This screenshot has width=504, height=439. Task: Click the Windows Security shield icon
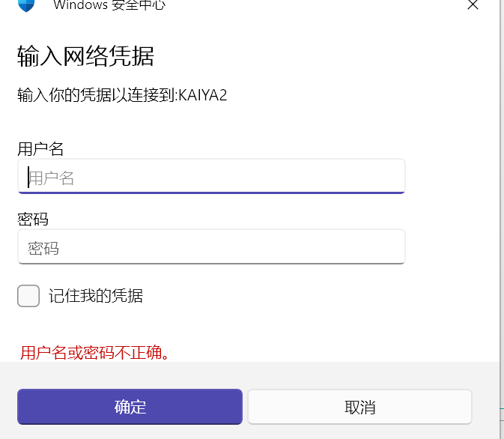pyautogui.click(x=26, y=4)
